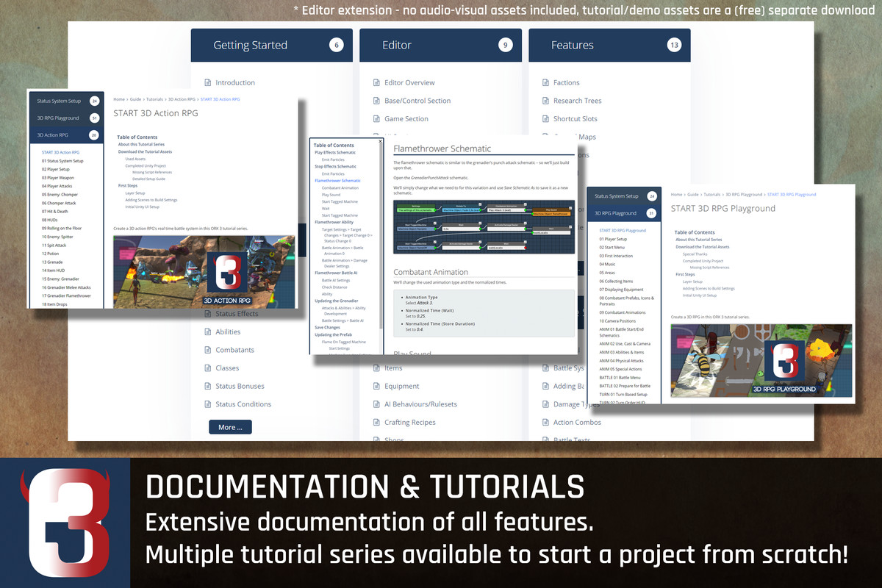Click the document icon beside Classes
The image size is (882, 588).
click(207, 368)
